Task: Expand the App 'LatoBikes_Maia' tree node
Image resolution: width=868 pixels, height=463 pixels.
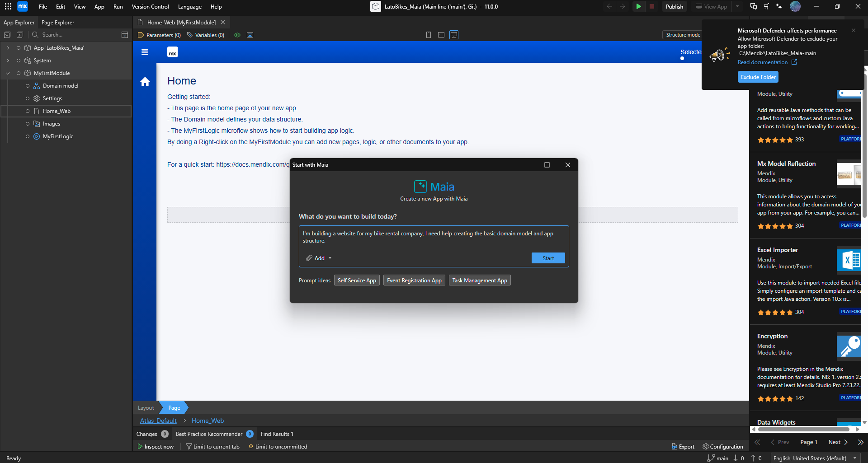Action: click(x=8, y=48)
